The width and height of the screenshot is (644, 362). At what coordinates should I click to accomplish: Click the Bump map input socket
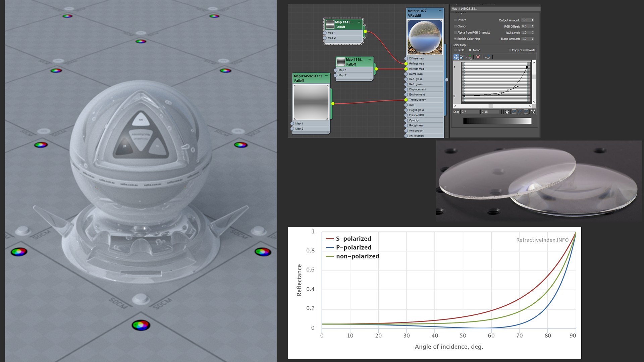(406, 74)
